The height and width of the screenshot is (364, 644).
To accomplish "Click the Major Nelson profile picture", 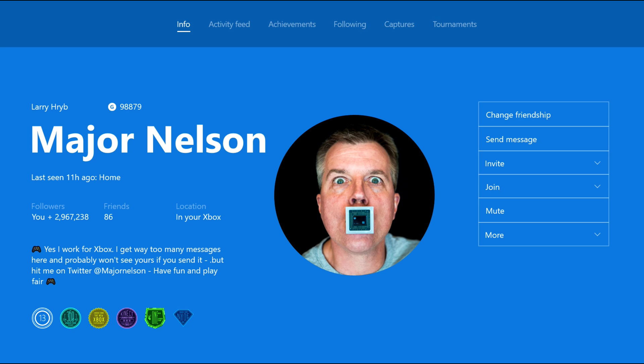I will [x=354, y=195].
